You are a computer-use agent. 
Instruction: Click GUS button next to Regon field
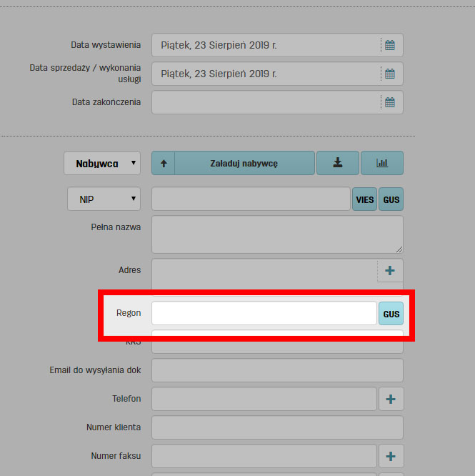(x=391, y=314)
